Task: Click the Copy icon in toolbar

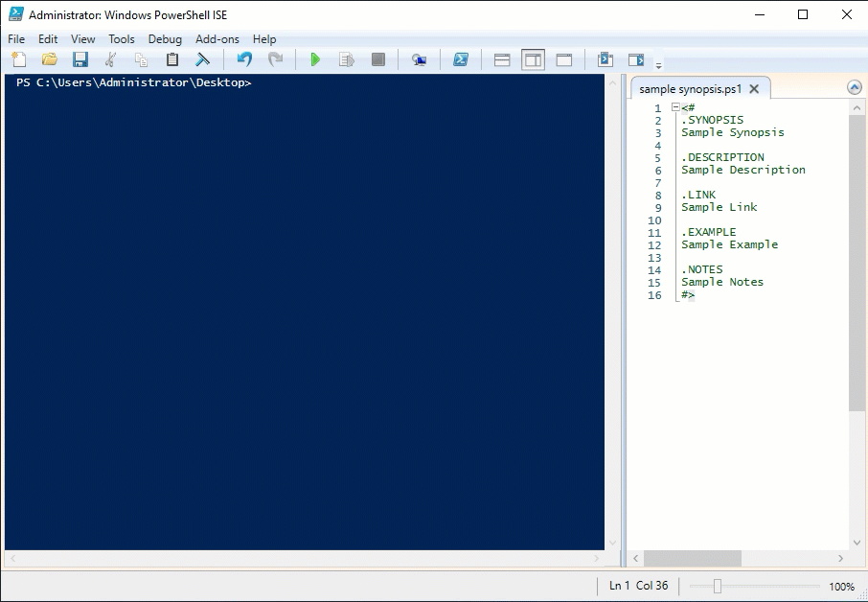Action: [142, 59]
